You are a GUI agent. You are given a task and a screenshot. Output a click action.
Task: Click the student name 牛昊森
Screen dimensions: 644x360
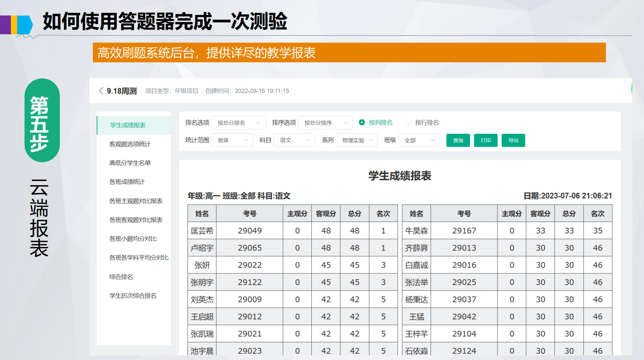tap(416, 231)
